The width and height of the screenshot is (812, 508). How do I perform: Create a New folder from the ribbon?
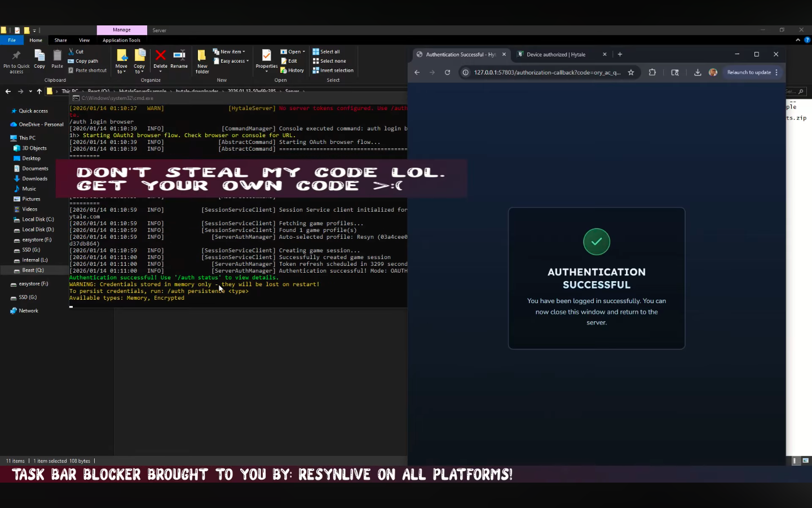click(x=202, y=60)
